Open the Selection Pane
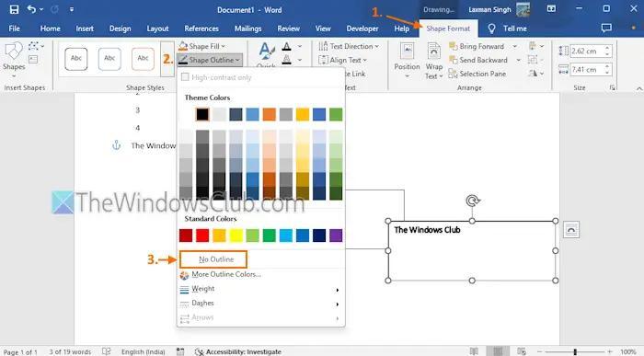Screen dimensions: 644x356 (477, 74)
